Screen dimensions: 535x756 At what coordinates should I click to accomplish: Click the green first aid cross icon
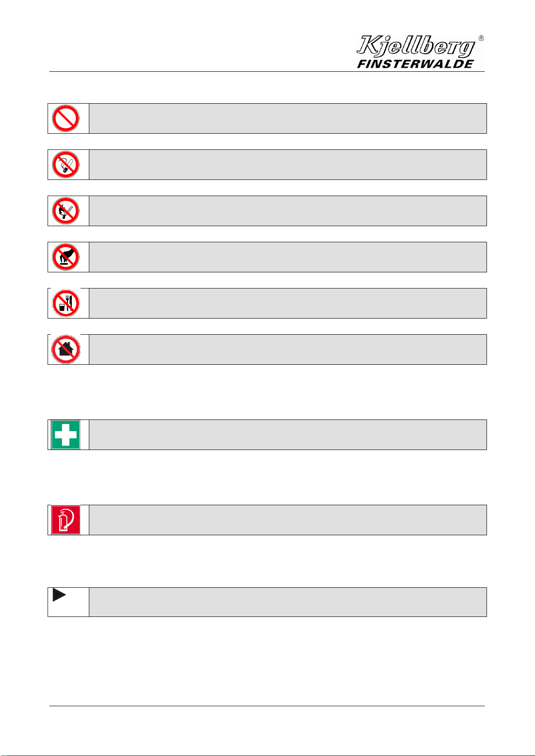pos(66,434)
